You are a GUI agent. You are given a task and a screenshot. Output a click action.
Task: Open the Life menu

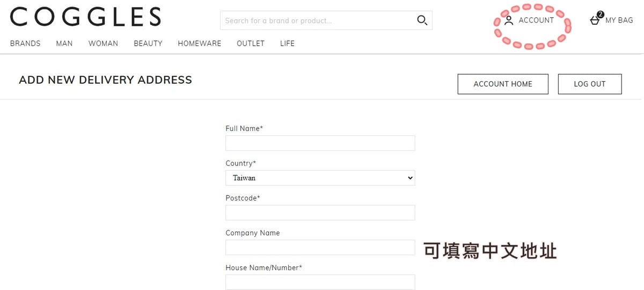287,44
